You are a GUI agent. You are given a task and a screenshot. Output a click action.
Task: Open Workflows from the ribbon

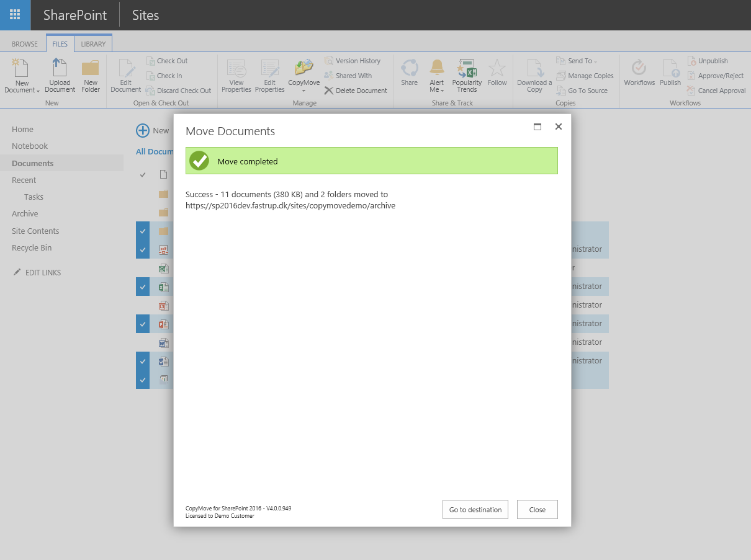tap(639, 73)
